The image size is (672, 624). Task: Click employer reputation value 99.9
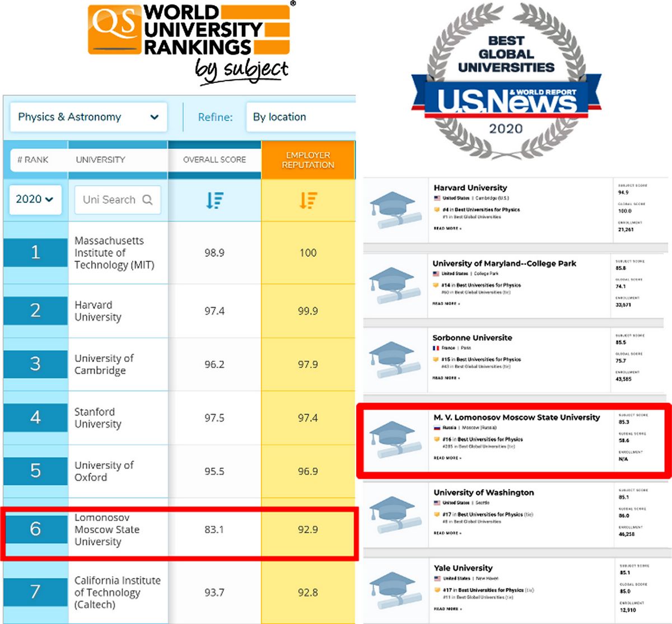point(308,311)
